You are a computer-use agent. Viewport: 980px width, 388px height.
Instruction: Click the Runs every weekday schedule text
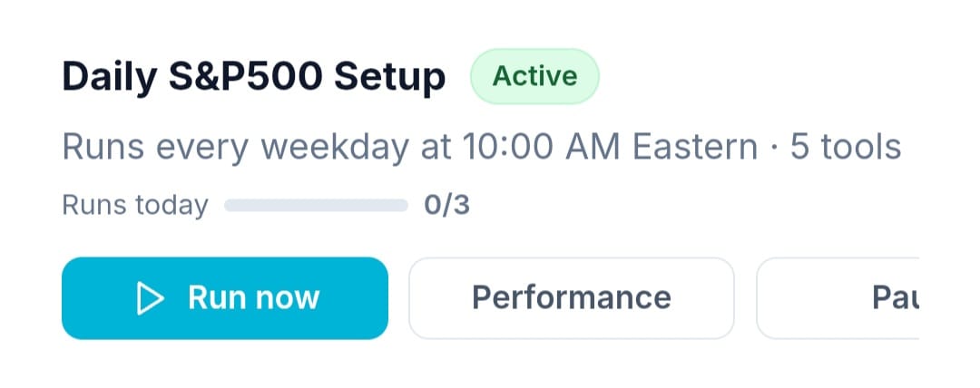coord(235,149)
